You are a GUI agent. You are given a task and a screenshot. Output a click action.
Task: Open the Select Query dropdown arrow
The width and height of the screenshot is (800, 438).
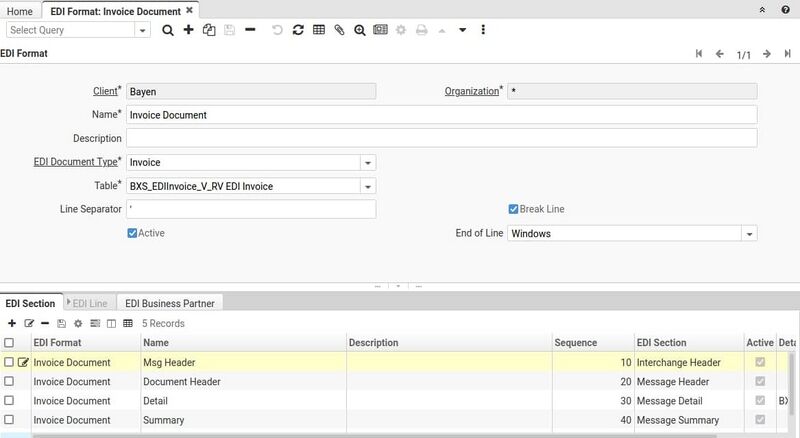(143, 30)
